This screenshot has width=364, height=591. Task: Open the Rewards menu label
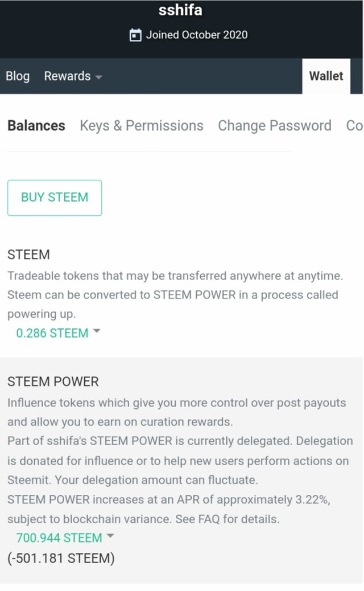[67, 76]
